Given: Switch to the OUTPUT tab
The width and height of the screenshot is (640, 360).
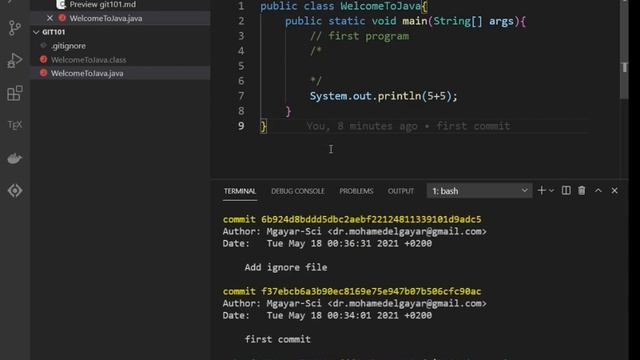Looking at the screenshot, I should [x=400, y=191].
